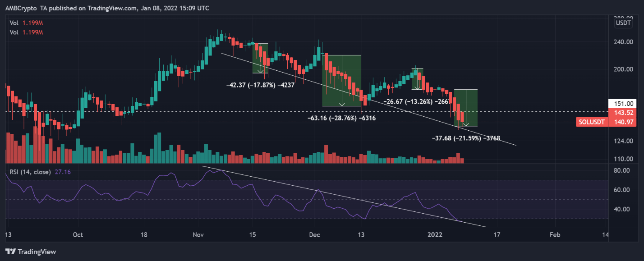Click the −26.67 (−13.26%) measurement label
The height and width of the screenshot is (261, 644).
[415, 101]
